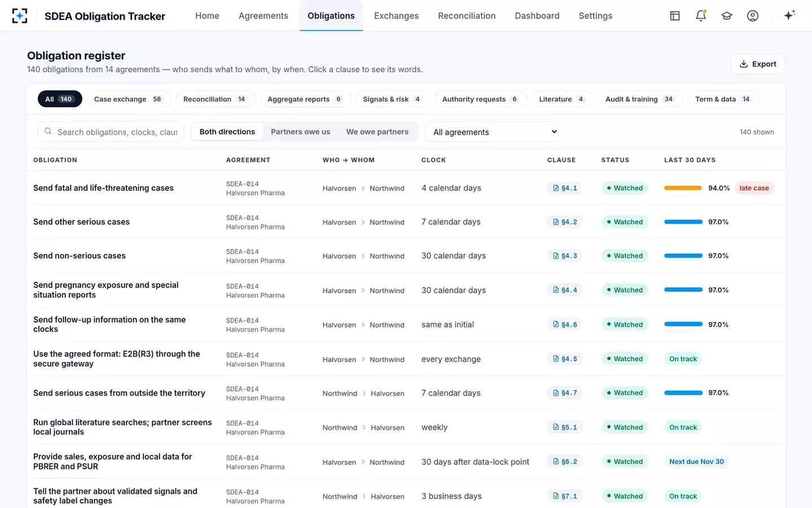This screenshot has height=508, width=812.
Task: Click the 94.0% orange progress bar
Action: (x=683, y=188)
